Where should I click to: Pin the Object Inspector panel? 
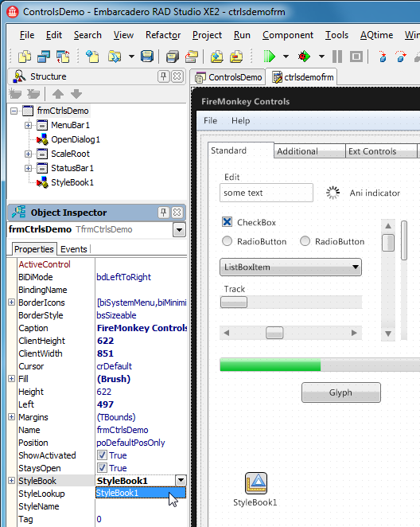(x=163, y=213)
